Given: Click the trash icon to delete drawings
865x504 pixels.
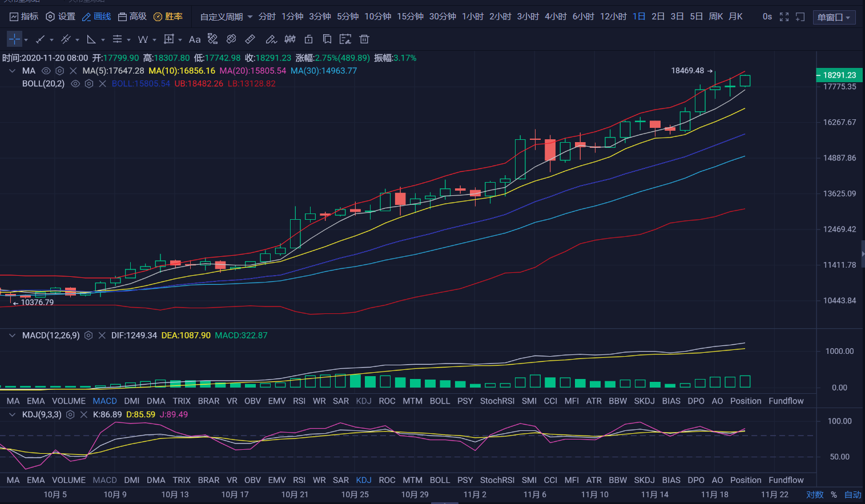Looking at the screenshot, I should pyautogui.click(x=364, y=39).
